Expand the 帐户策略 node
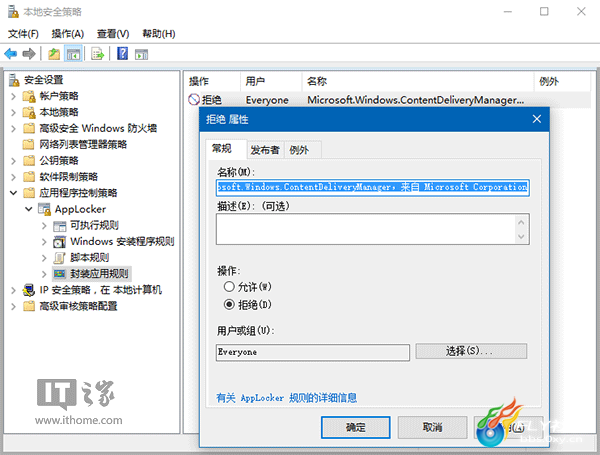 pyautogui.click(x=13, y=96)
